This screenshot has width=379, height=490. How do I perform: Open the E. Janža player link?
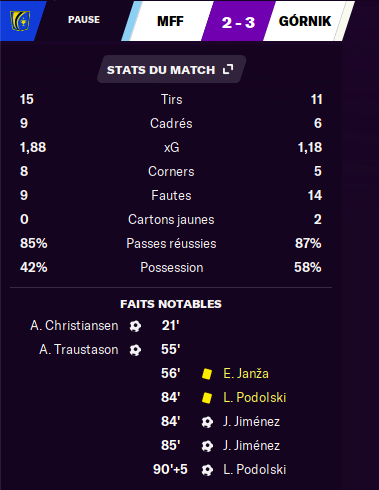tap(246, 374)
